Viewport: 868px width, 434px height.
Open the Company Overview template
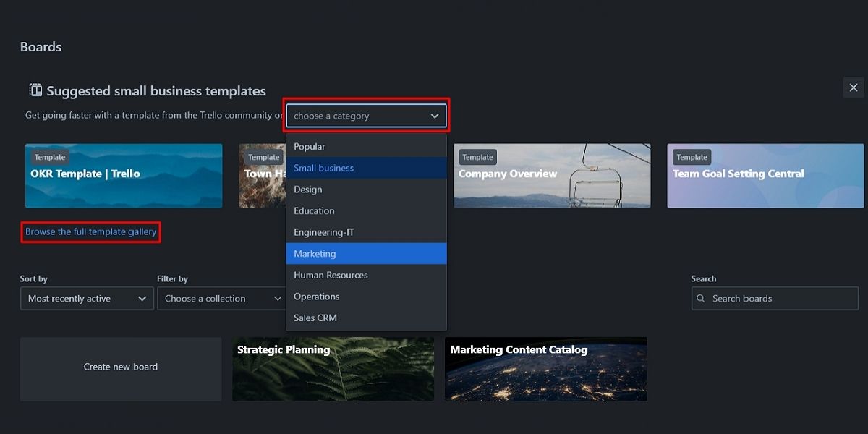click(552, 176)
